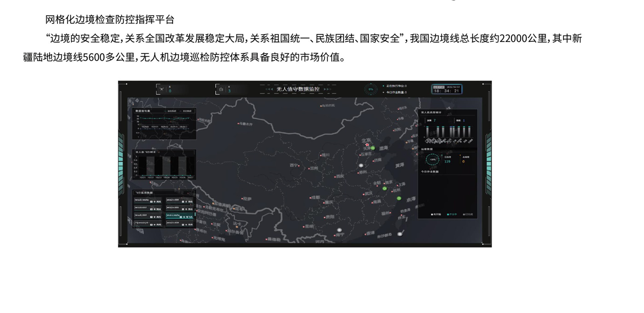Click the 0% circular progress gauge

point(370,89)
